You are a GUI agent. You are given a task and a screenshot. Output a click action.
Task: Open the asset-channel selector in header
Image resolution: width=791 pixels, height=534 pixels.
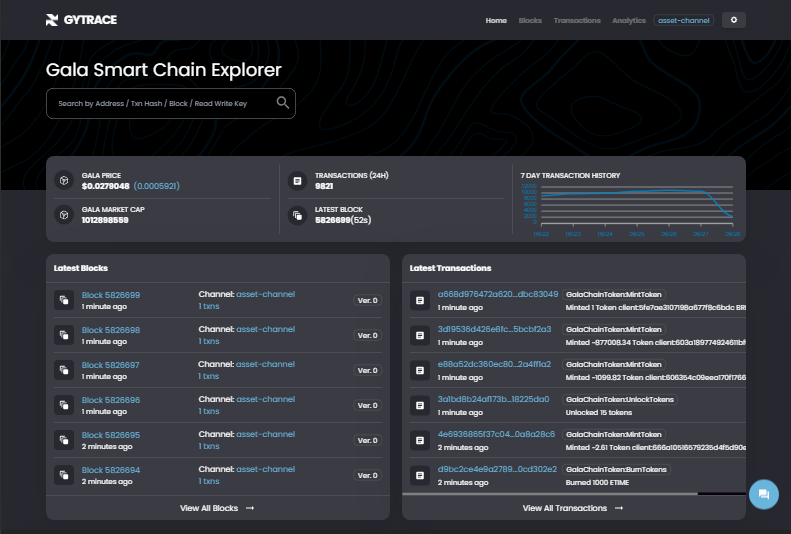pyautogui.click(x=684, y=20)
